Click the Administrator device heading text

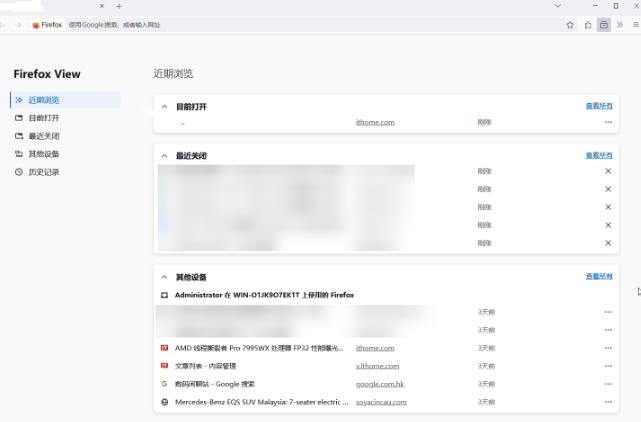(264, 295)
